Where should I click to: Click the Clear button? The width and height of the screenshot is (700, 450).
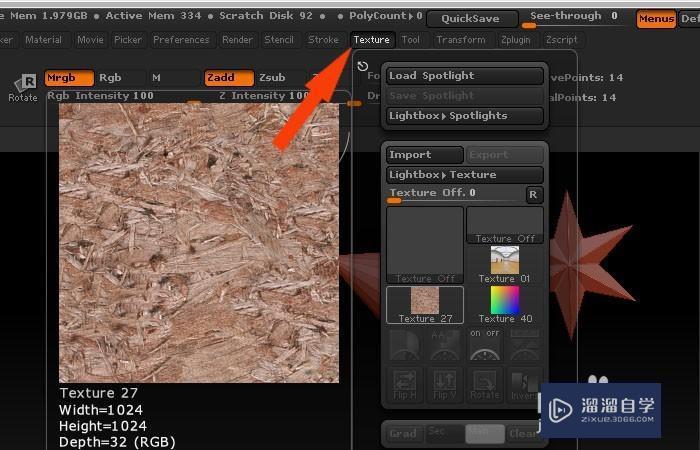coord(524,433)
